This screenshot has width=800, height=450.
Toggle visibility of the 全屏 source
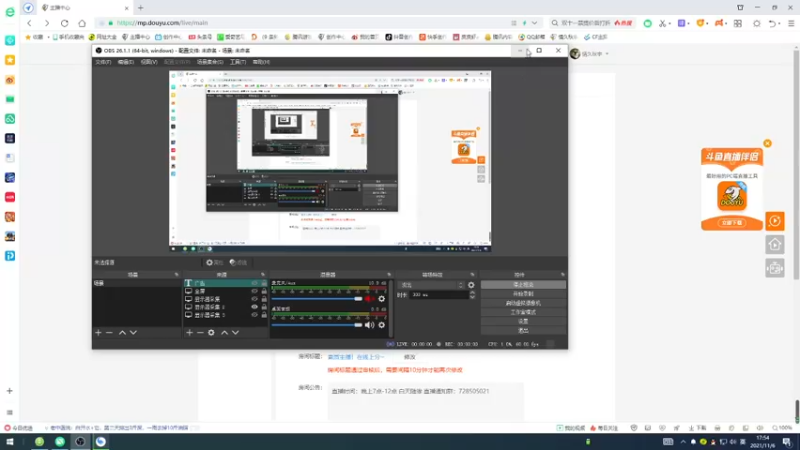[255, 291]
